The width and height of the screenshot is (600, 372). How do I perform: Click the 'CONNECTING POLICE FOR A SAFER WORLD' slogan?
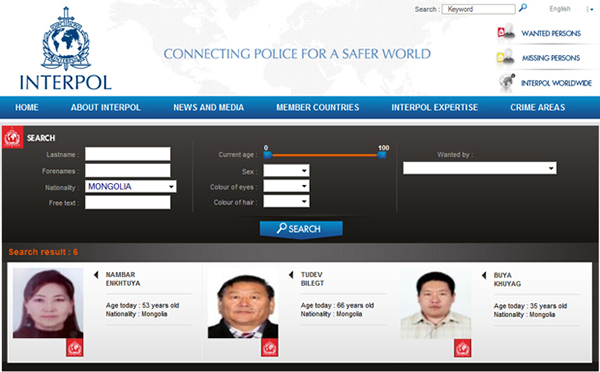click(297, 54)
